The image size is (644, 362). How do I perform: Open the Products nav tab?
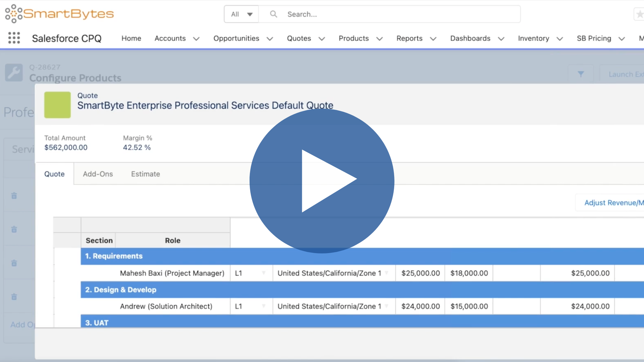(x=354, y=38)
